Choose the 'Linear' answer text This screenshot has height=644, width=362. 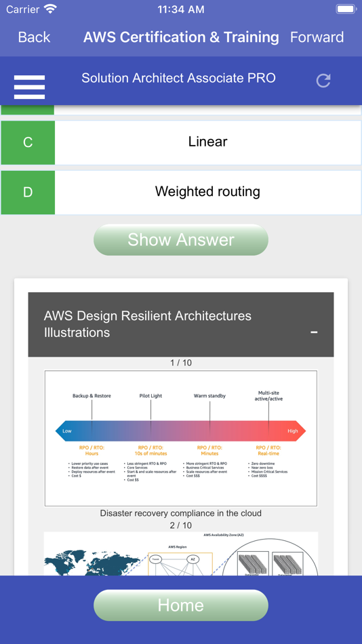(x=207, y=142)
